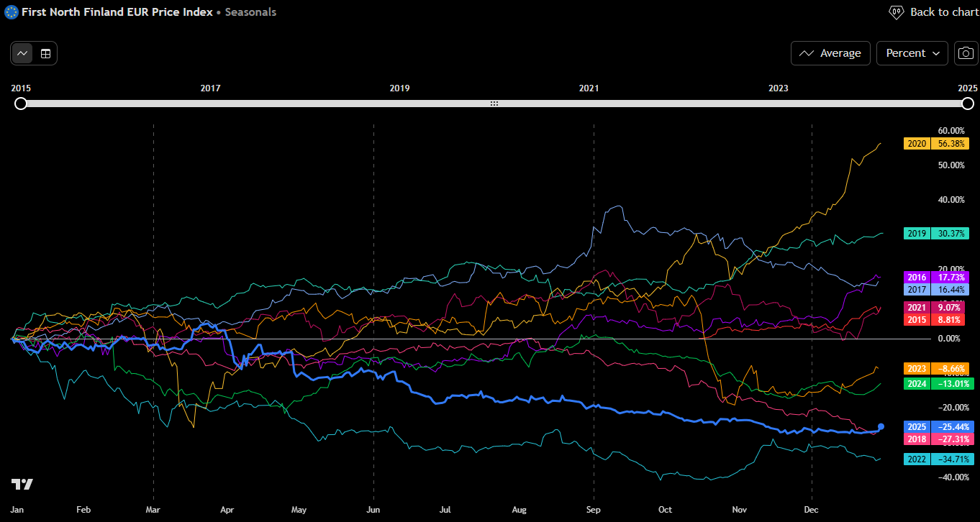Viewport: 980px width, 522px height.
Task: Click the 2025 line endpoint dot
Action: [881, 426]
